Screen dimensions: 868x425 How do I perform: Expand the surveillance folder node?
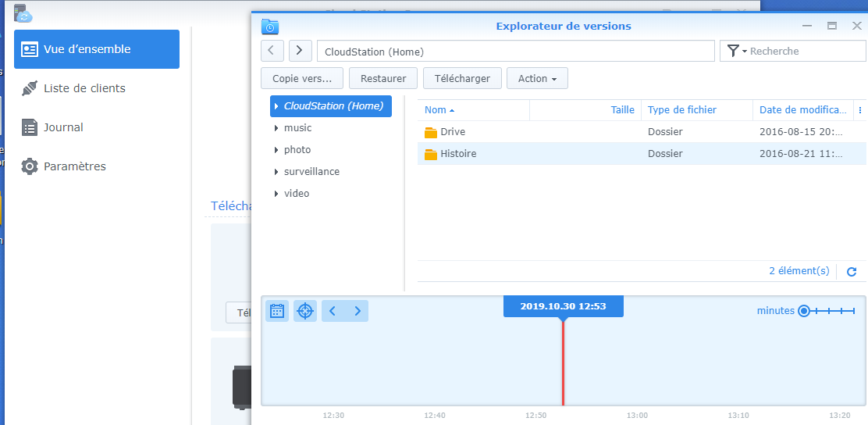coord(276,172)
